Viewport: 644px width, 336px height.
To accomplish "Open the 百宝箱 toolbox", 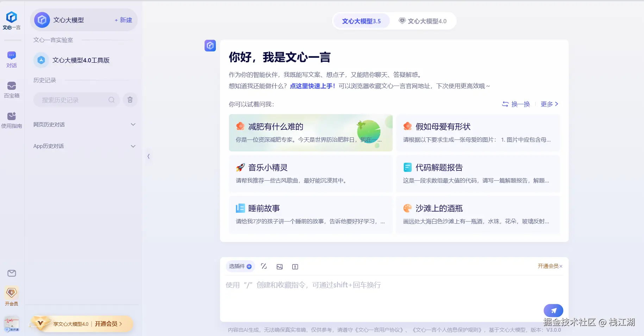I will tap(12, 90).
